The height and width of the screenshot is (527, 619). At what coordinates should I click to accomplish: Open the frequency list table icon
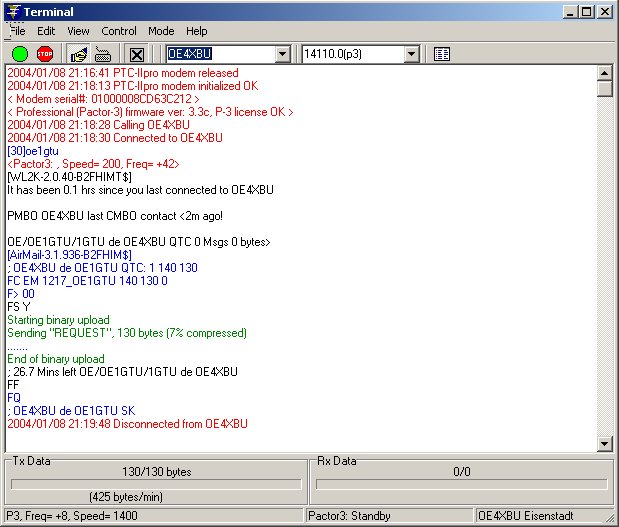pyautogui.click(x=442, y=54)
